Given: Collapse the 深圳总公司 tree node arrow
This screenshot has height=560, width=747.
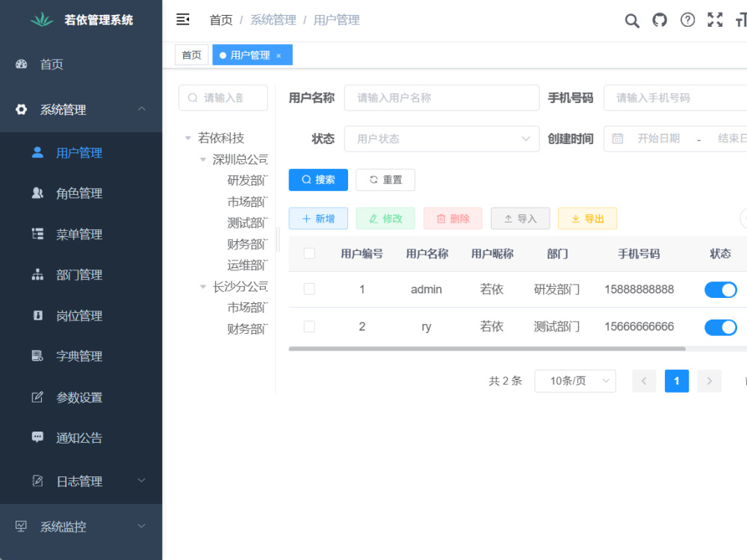Looking at the screenshot, I should tap(203, 160).
